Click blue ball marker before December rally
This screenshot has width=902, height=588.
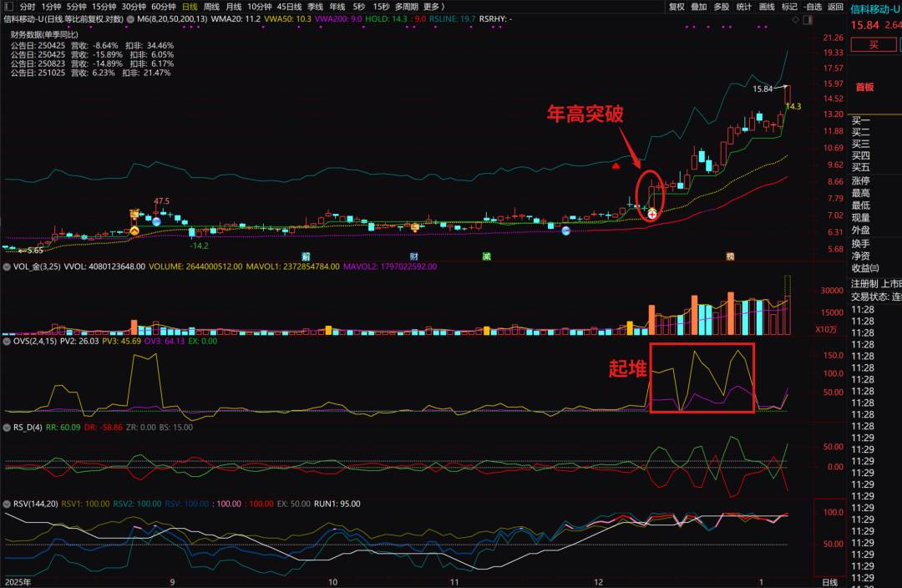(x=566, y=231)
